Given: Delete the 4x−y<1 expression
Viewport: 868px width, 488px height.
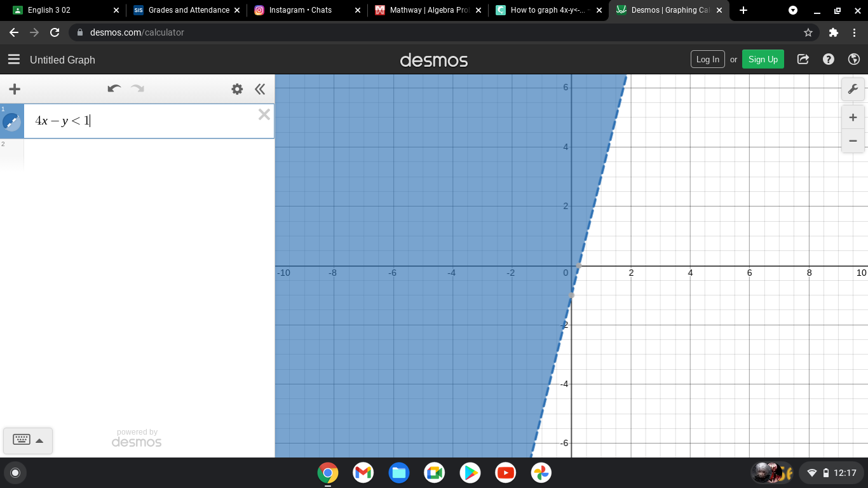Looking at the screenshot, I should click(264, 114).
